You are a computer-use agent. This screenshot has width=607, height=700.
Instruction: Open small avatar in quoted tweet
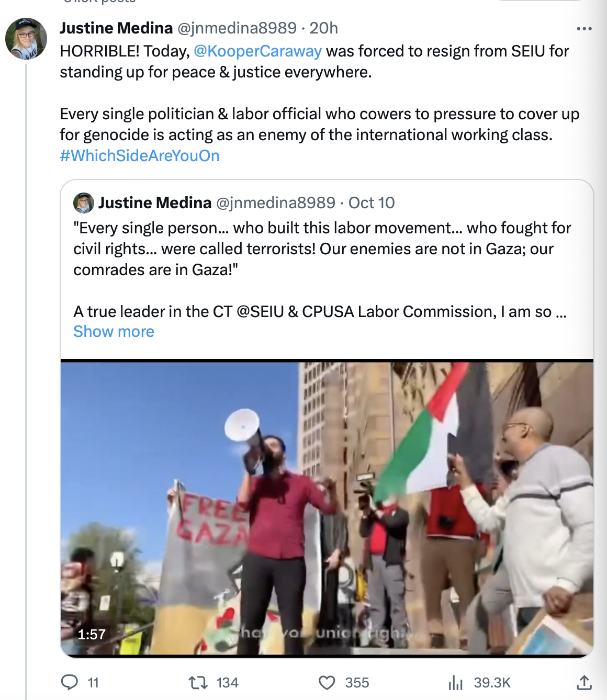(x=84, y=203)
